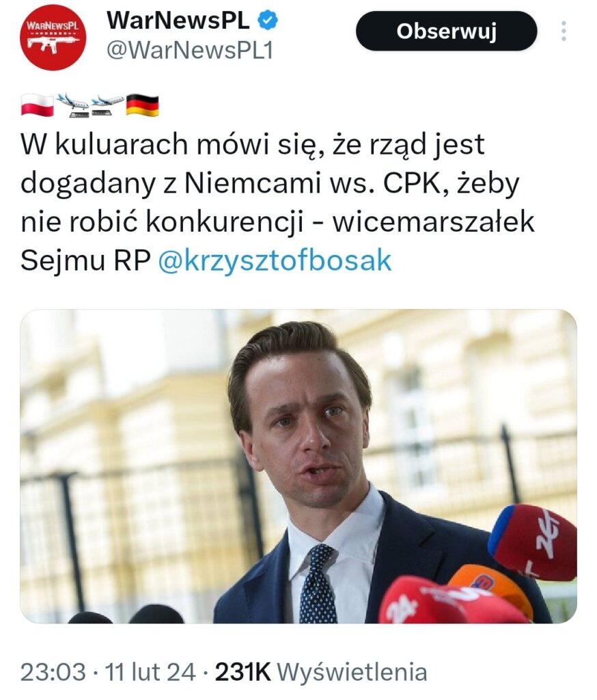
Task: Open the WarNewsPL profile avatar
Action: [x=53, y=37]
